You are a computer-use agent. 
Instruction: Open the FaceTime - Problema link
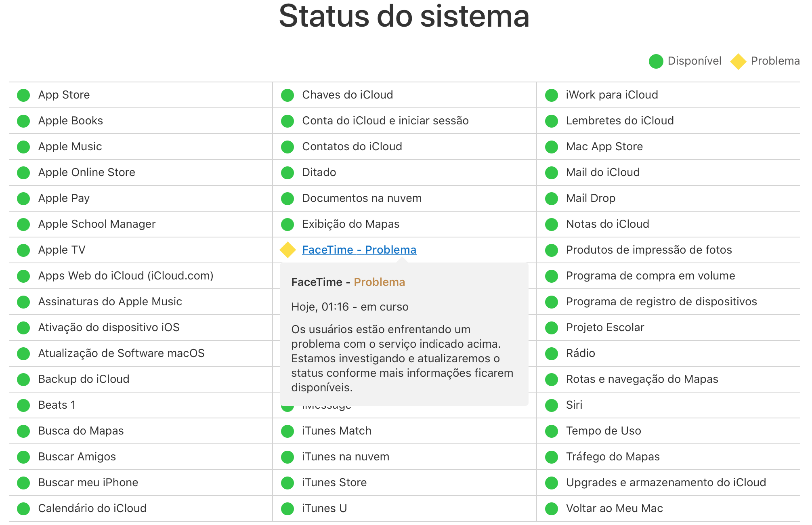(x=359, y=250)
